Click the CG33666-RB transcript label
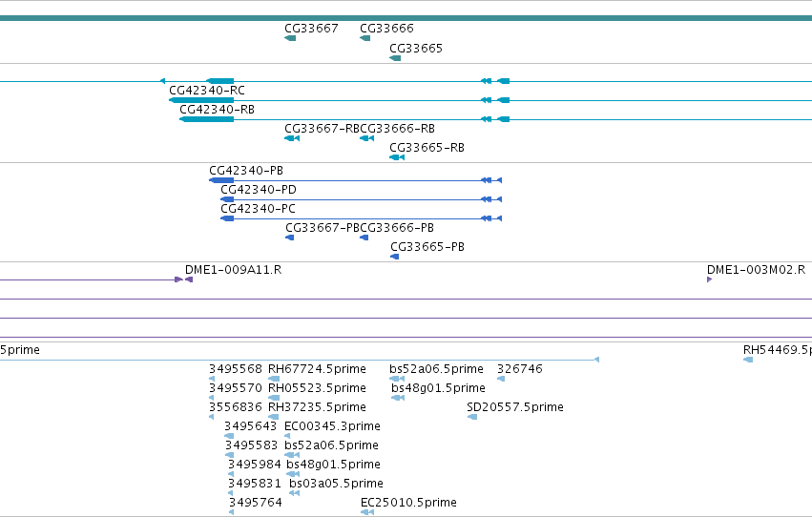812x517 pixels. [x=398, y=129]
